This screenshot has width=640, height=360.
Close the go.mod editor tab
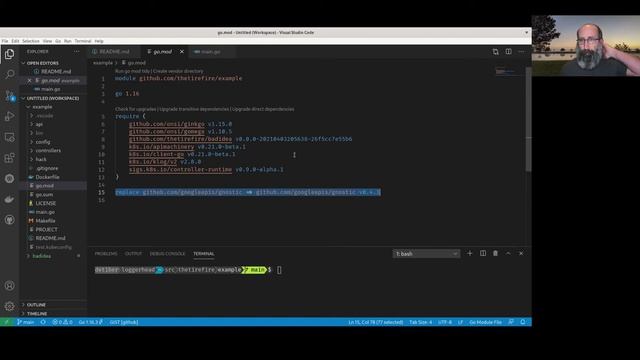coord(182,52)
